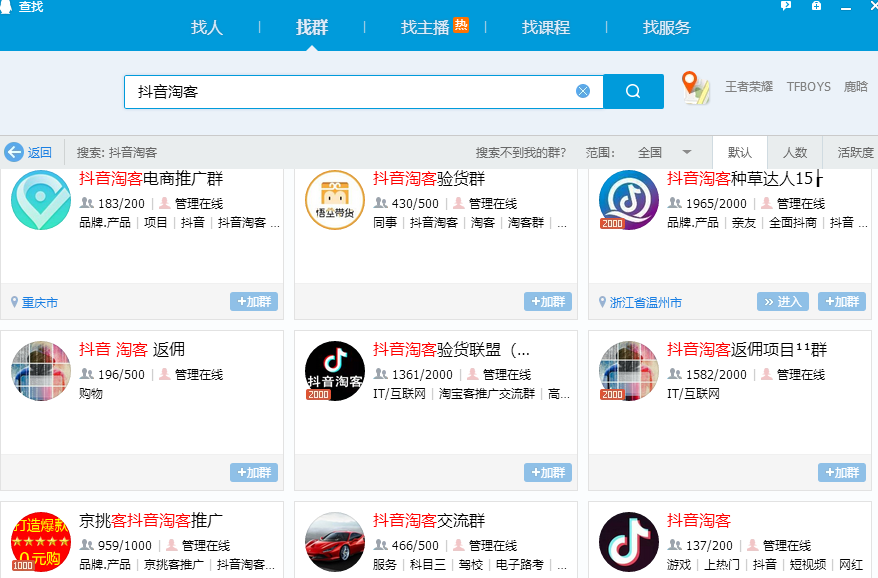Open location link 重庆市

click(40, 303)
